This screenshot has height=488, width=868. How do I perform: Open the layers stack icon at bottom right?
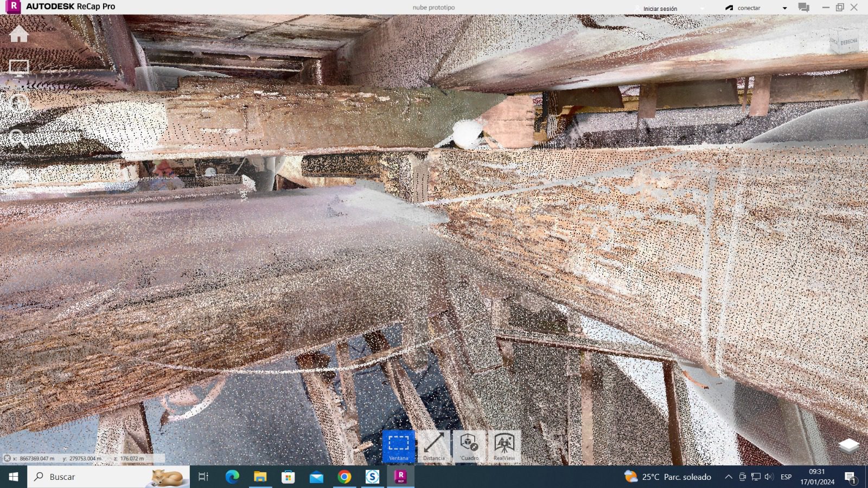coord(848,446)
